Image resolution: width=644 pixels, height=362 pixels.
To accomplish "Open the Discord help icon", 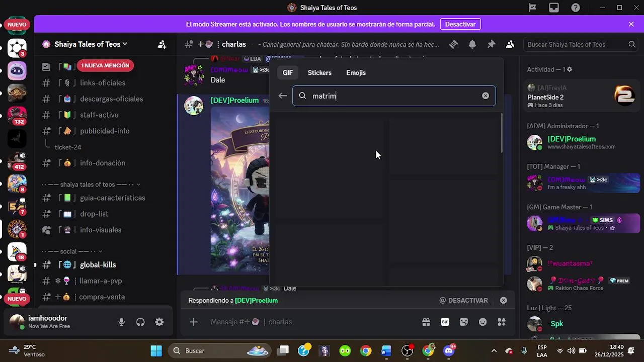I will (x=576, y=8).
